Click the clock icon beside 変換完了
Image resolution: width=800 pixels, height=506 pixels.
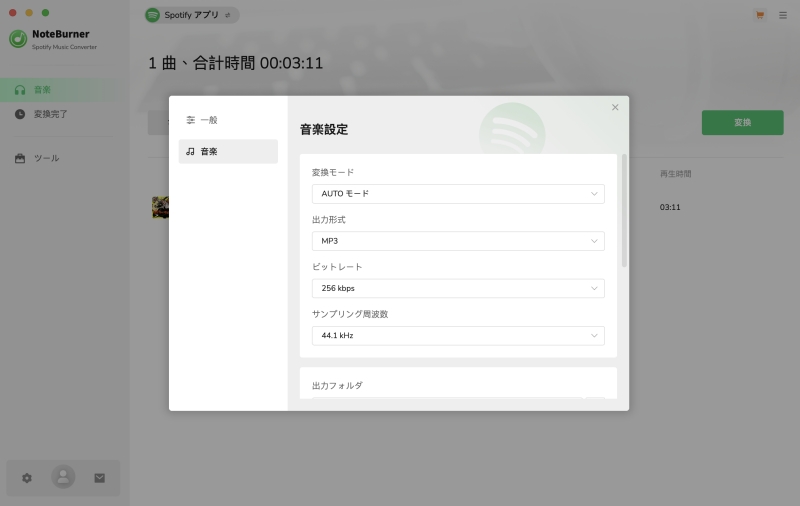(x=20, y=114)
